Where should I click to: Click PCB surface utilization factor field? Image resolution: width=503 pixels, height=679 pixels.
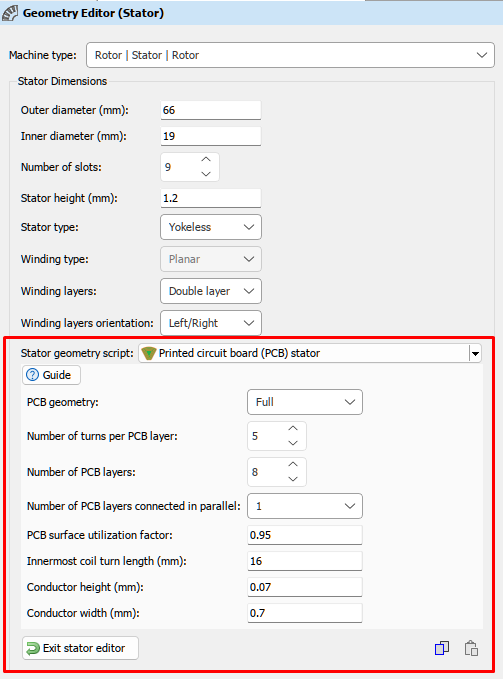coord(305,535)
